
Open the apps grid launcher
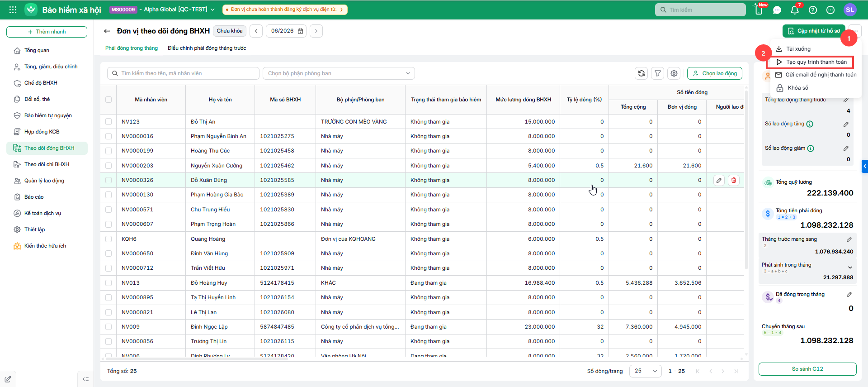[13, 10]
